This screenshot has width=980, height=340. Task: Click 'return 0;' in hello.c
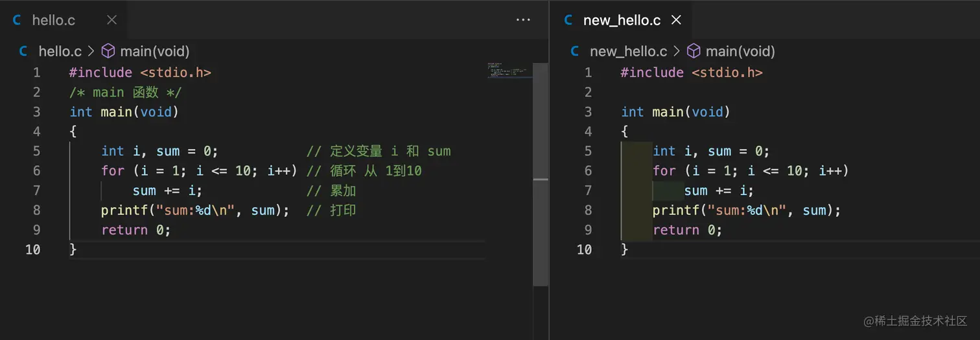point(136,230)
